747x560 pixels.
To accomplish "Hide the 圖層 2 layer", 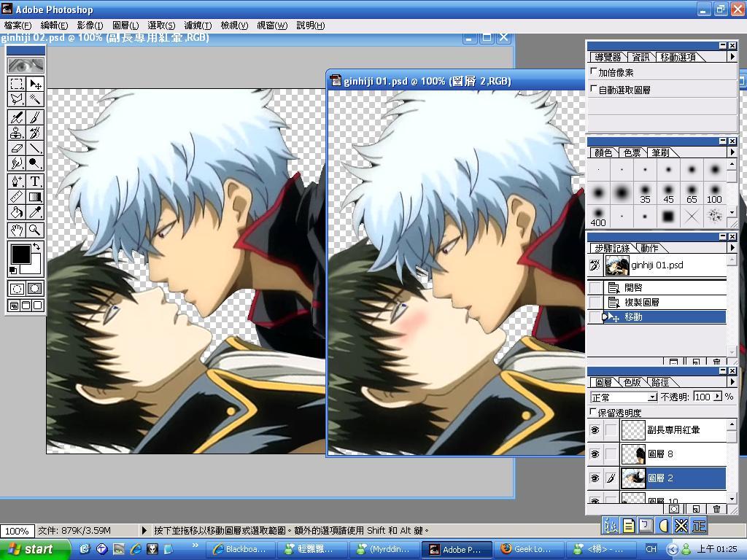I will coord(595,478).
